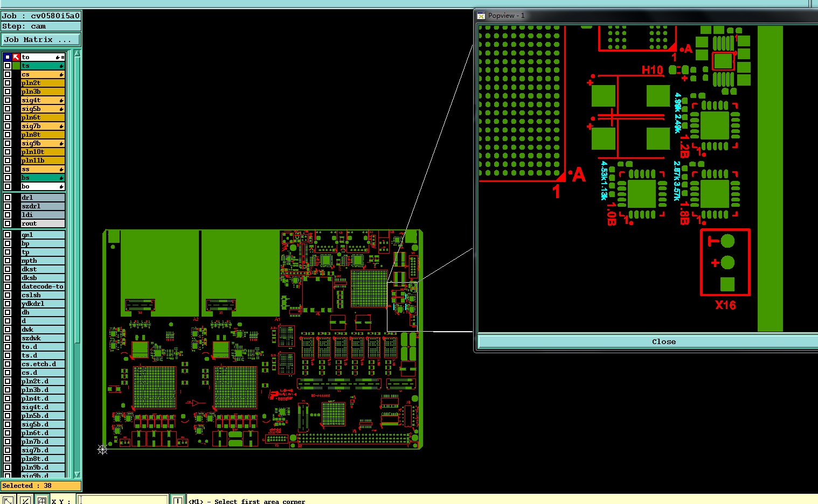The image size is (818, 504).
Task: Click the Selected : 38 status field
Action: click(41, 486)
